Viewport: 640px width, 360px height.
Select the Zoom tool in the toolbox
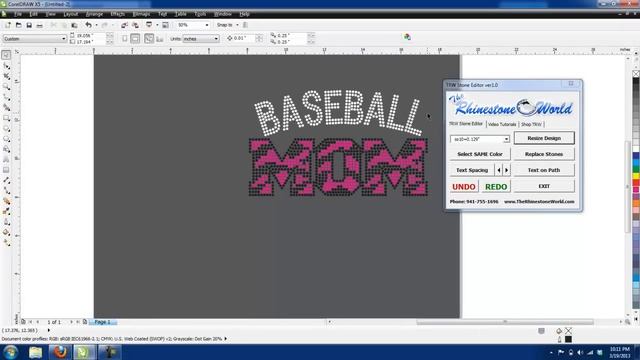pos(6,87)
